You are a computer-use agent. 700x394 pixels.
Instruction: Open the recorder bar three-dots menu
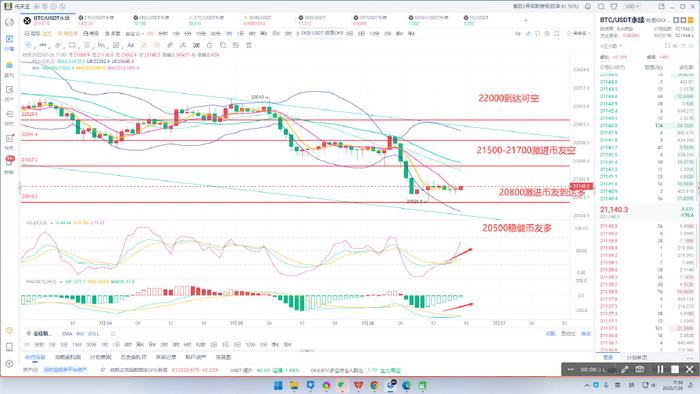pyautogui.click(x=571, y=369)
